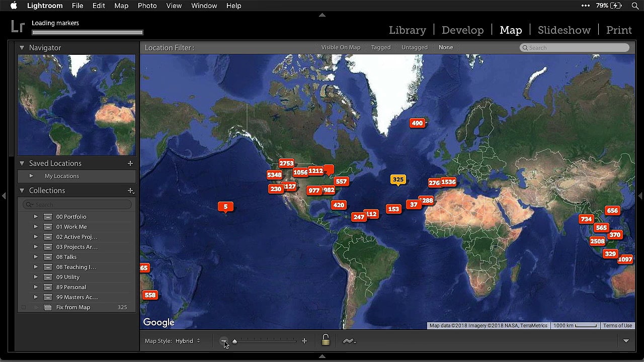Switch to the Develop module
644x362 pixels.
tap(462, 30)
